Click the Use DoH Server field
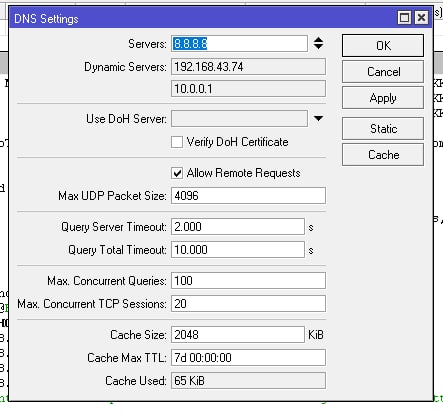 (239, 119)
